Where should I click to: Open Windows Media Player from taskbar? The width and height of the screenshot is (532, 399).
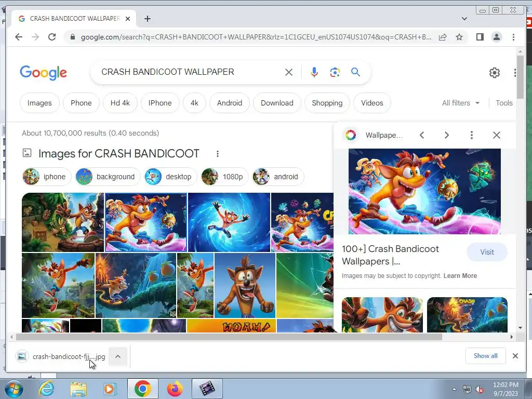pyautogui.click(x=110, y=389)
